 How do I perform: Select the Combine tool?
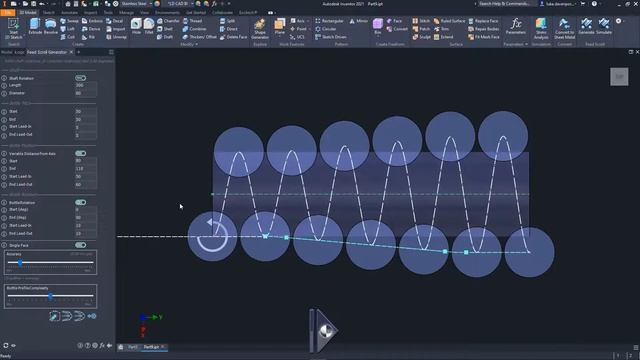pos(194,29)
